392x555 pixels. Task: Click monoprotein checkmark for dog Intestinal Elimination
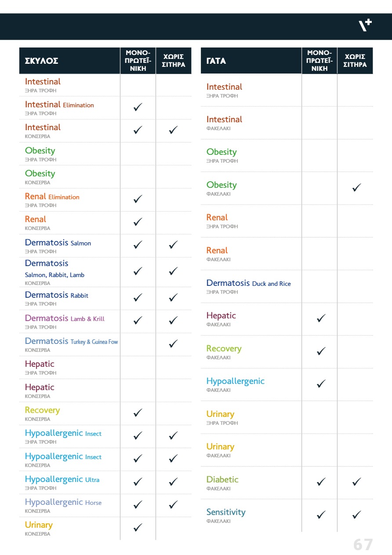click(138, 107)
